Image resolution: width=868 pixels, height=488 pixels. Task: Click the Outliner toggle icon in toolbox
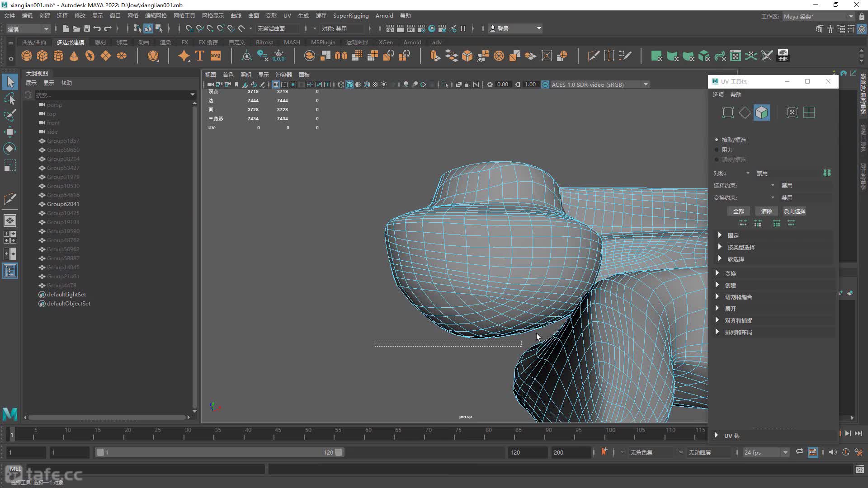[9, 271]
